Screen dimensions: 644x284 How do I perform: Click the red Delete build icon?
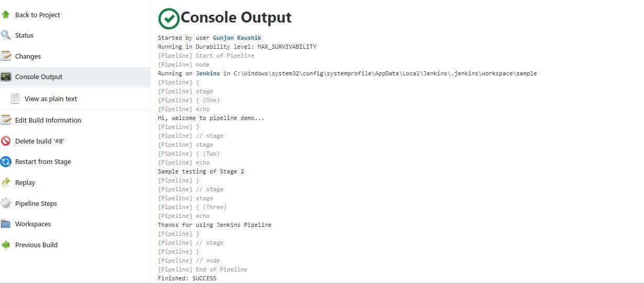[x=6, y=141]
